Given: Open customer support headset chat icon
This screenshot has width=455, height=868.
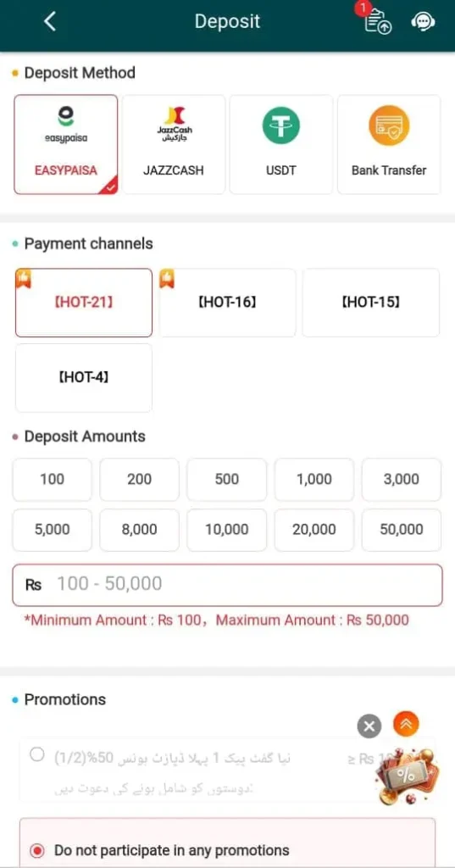Looking at the screenshot, I should 423,22.
